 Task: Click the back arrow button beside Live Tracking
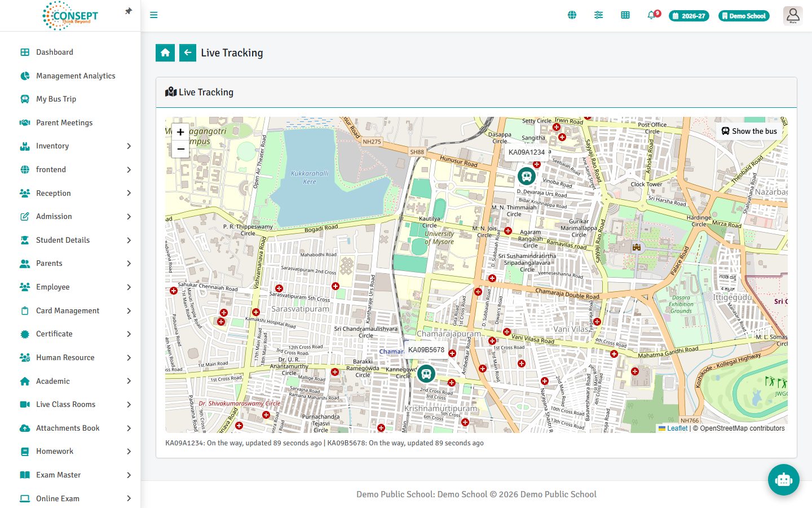click(x=188, y=52)
